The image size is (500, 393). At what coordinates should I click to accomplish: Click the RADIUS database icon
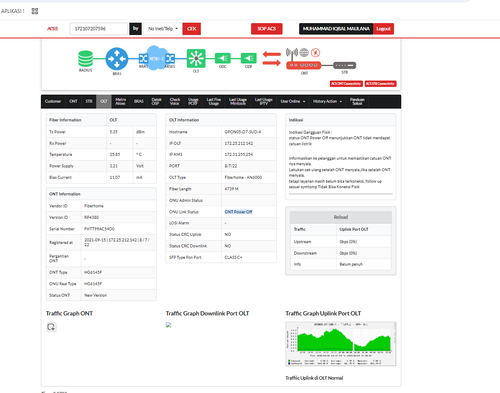[86, 58]
